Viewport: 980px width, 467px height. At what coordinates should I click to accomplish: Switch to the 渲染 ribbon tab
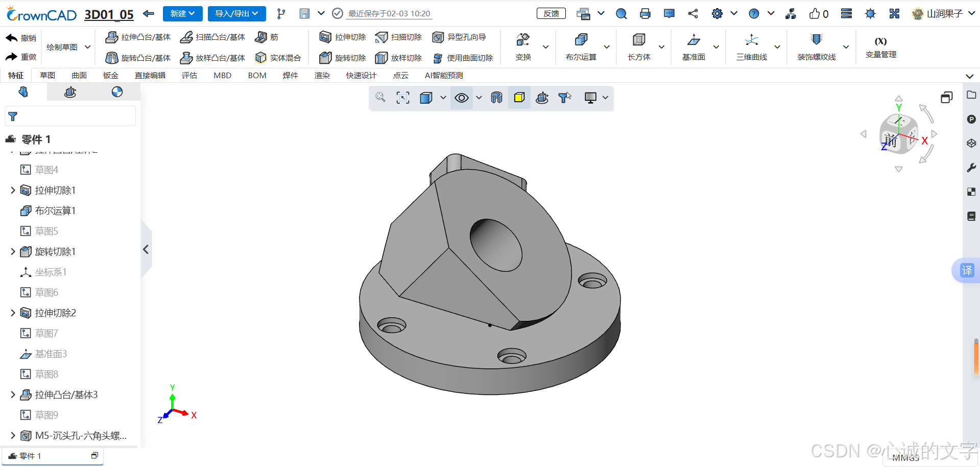point(322,75)
